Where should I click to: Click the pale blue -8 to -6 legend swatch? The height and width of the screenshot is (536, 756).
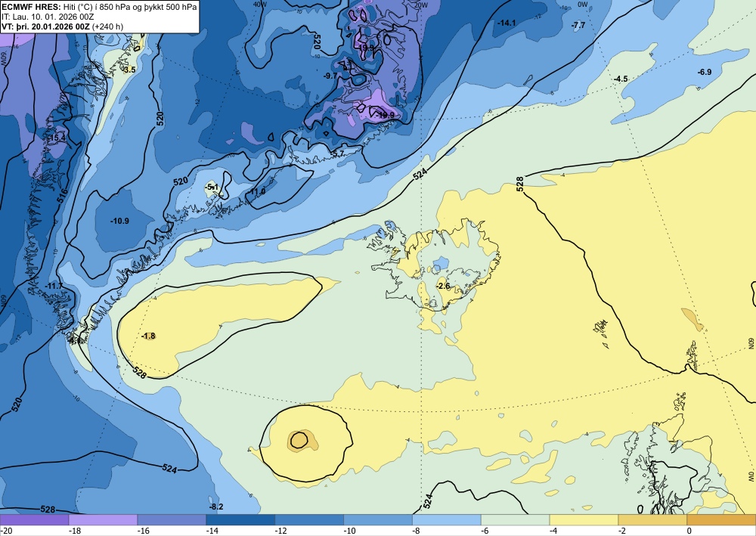pyautogui.click(x=447, y=519)
